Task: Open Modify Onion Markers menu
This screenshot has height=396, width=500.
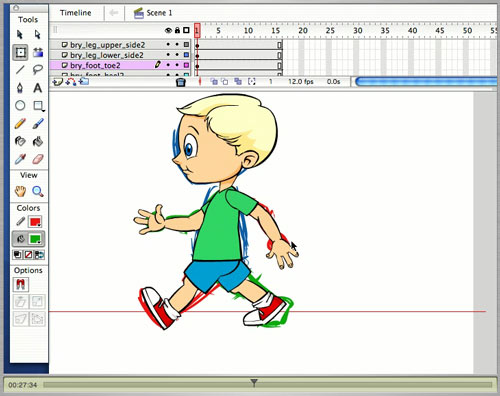Action: [x=252, y=81]
